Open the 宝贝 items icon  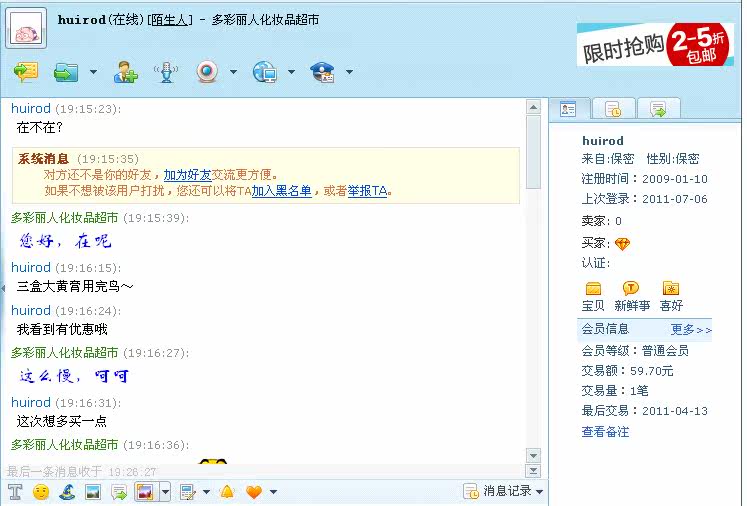pos(593,288)
